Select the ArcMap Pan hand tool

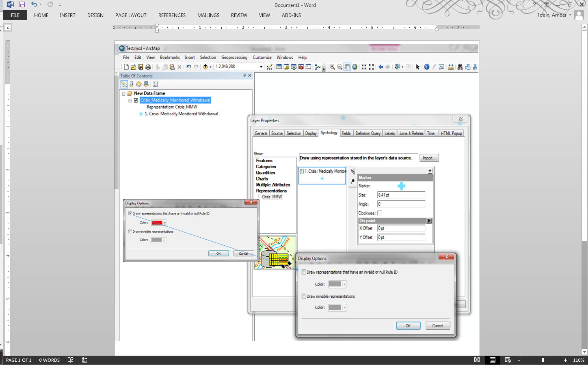point(347,67)
